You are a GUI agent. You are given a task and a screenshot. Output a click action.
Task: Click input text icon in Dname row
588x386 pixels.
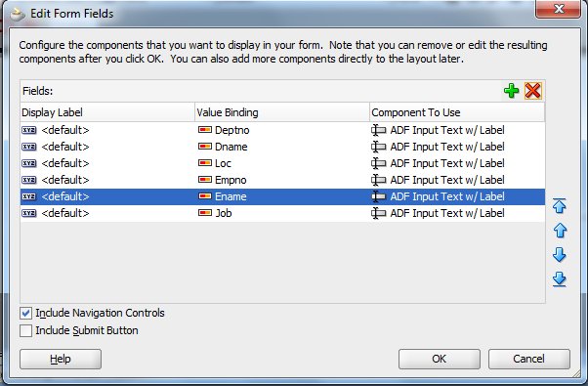coord(378,147)
